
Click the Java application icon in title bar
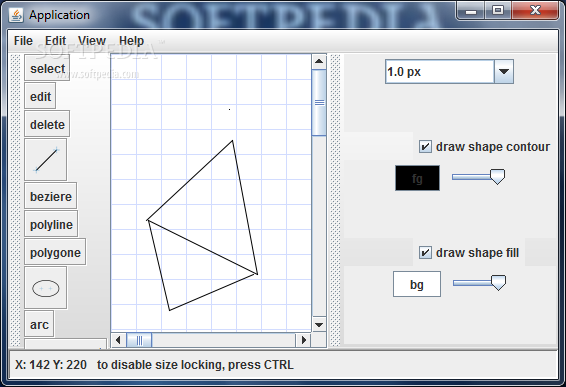[x=16, y=15]
